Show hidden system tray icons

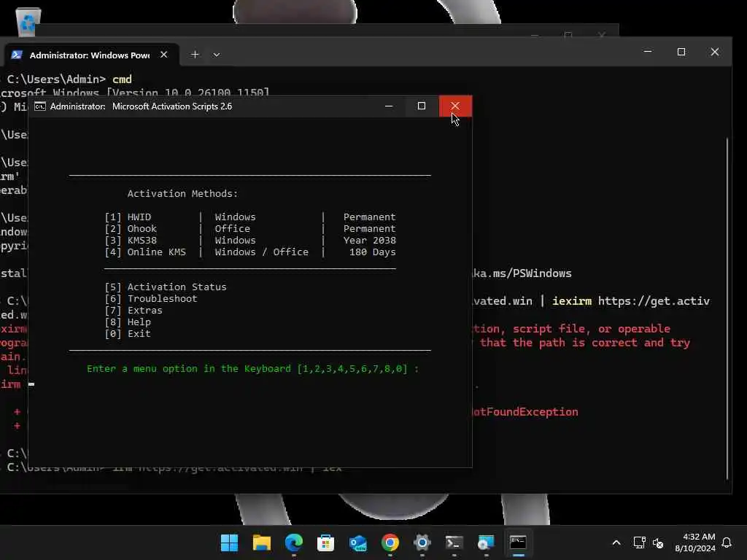(616, 542)
